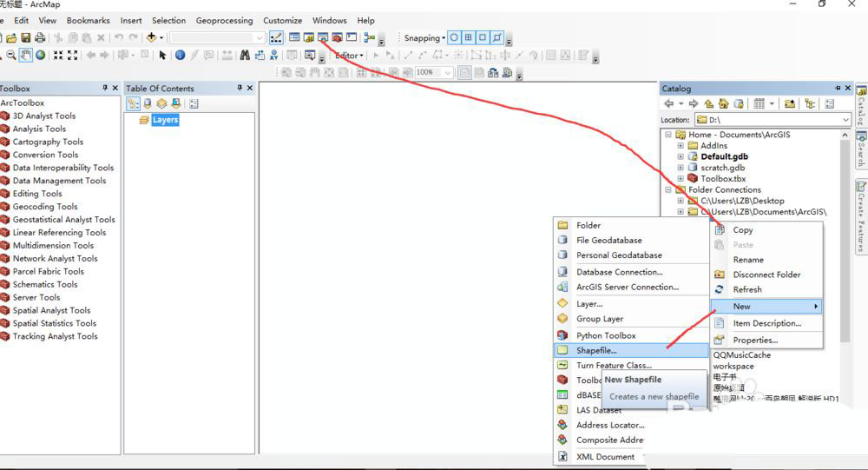
Task: Open ModelBuilder window icon
Action: click(369, 37)
